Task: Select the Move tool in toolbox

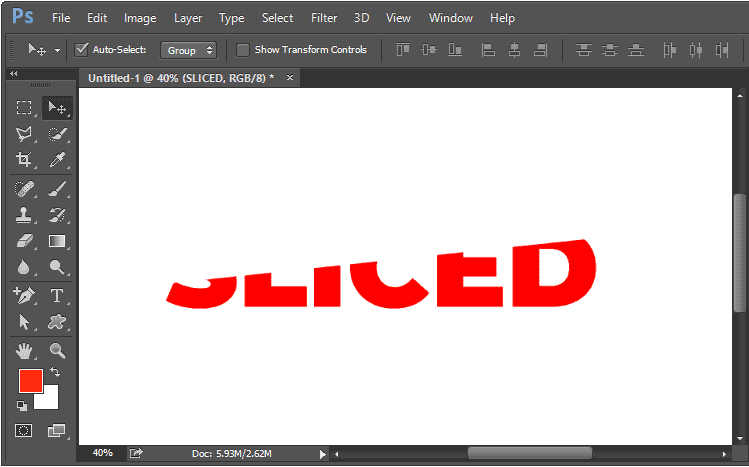Action: pos(57,107)
